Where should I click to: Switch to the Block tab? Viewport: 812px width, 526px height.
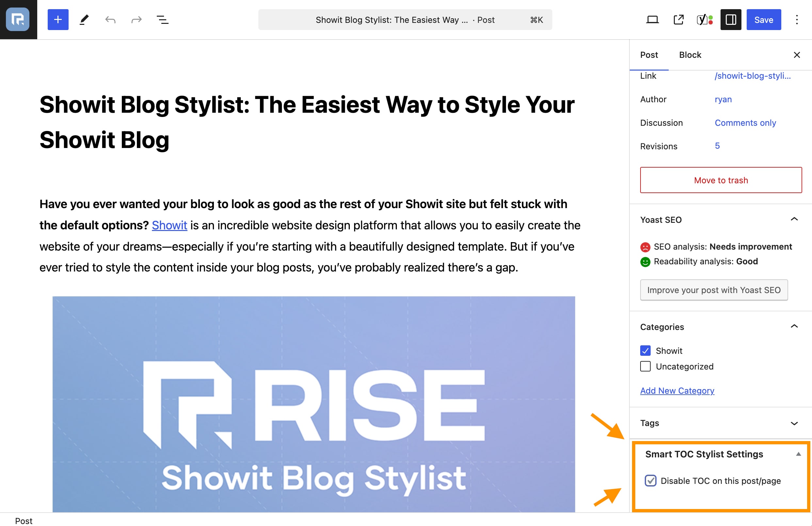click(x=690, y=55)
